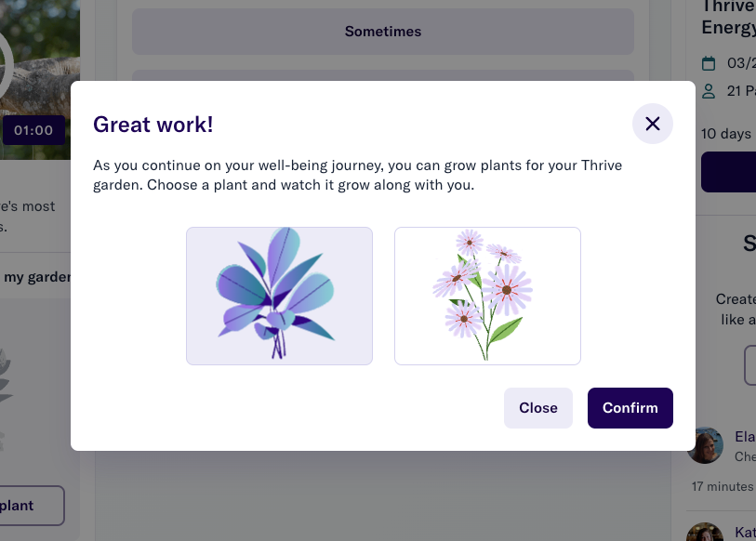This screenshot has width=756, height=541.
Task: Click the Close button in dialog
Action: click(x=538, y=408)
